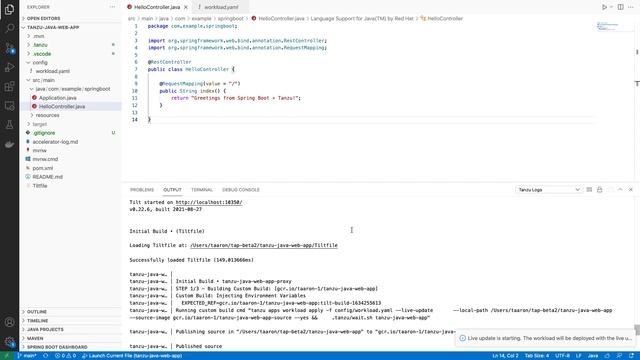640x360 pixels.
Task: Open pom.xml in the explorer
Action: tap(71, 168)
